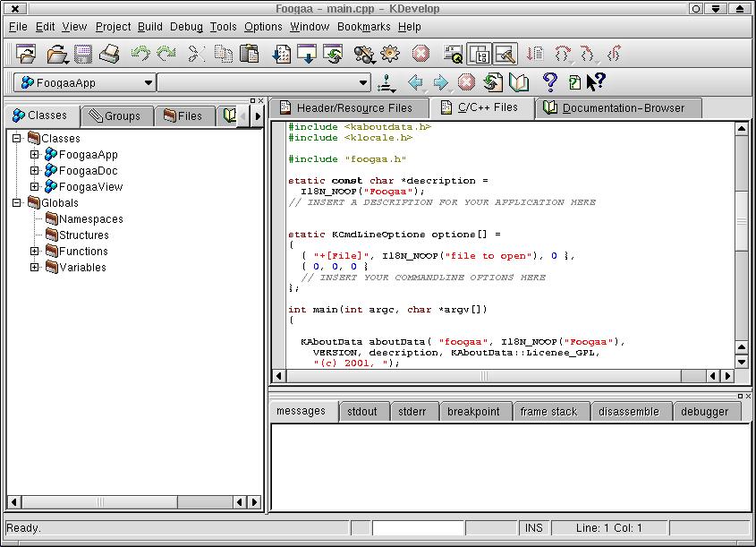Select the Namespaces tree item
Screen dimensions: 756x547
pos(90,219)
